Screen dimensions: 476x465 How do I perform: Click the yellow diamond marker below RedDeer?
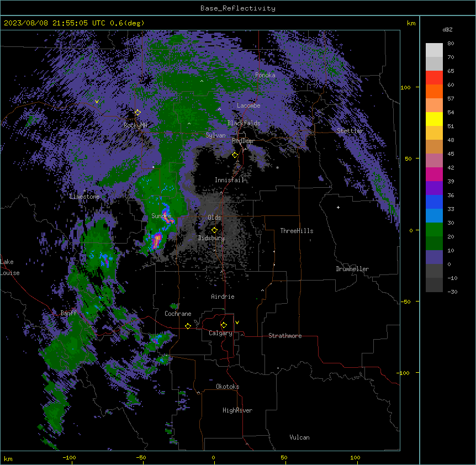click(x=235, y=155)
